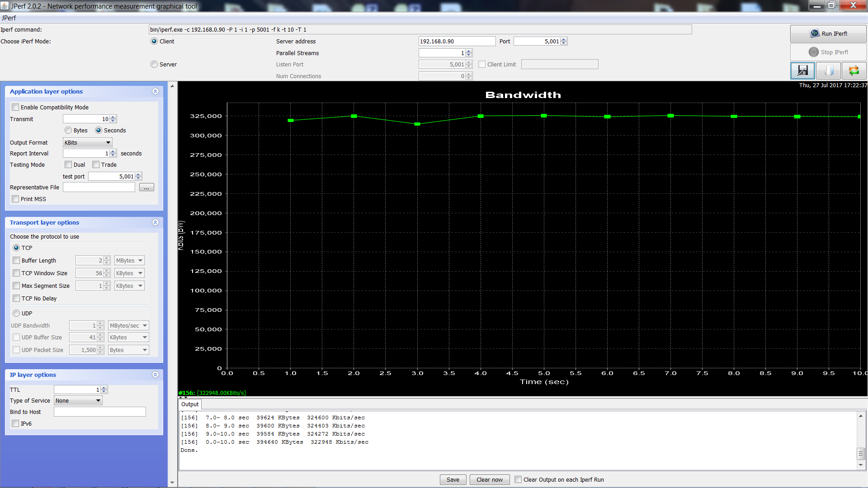Enable Compatibility Mode checkbox

16,107
